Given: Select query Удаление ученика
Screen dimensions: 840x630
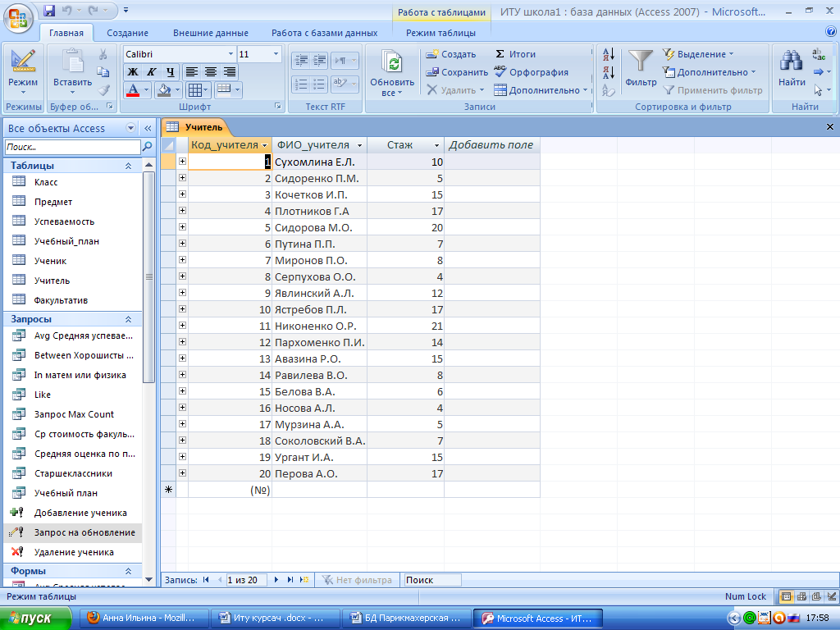Looking at the screenshot, I should [73, 552].
